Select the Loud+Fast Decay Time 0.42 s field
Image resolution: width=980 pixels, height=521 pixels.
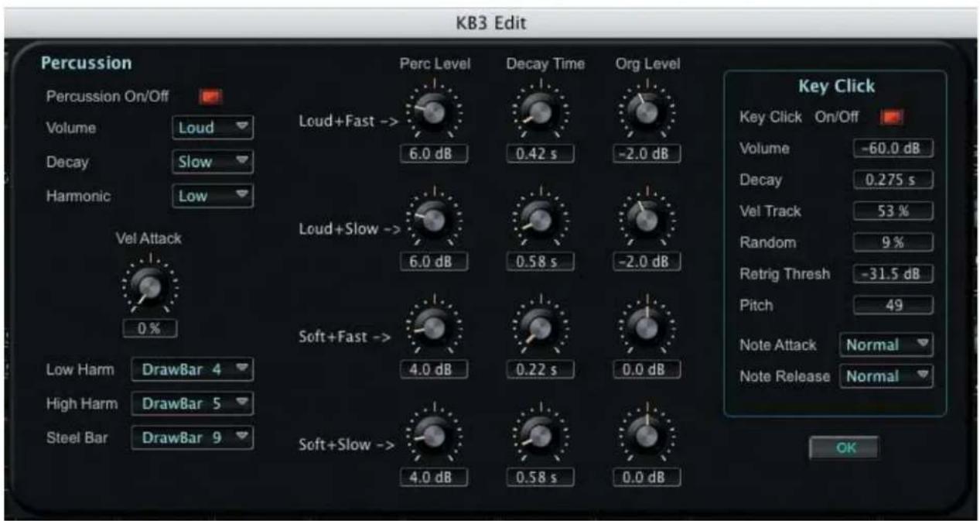[541, 153]
